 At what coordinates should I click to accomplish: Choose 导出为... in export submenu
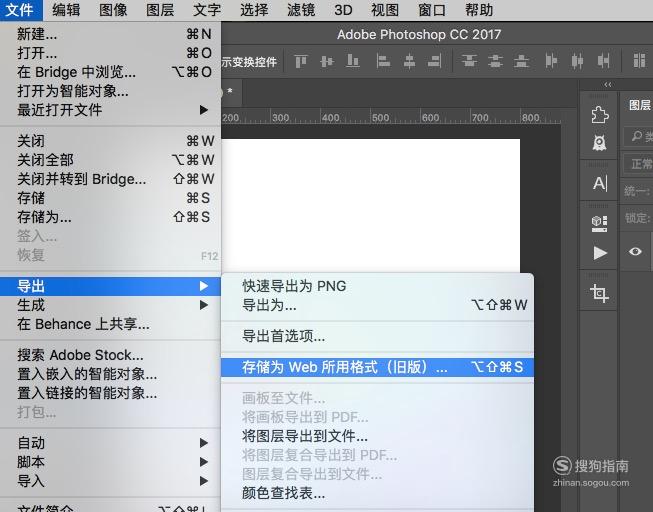click(x=377, y=305)
